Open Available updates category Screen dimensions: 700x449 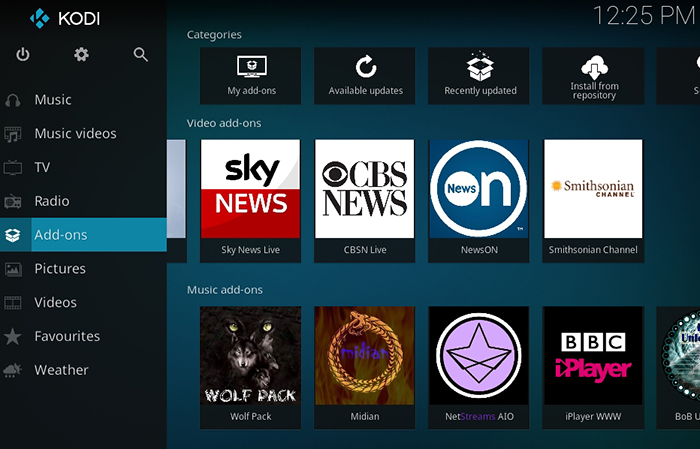(365, 76)
